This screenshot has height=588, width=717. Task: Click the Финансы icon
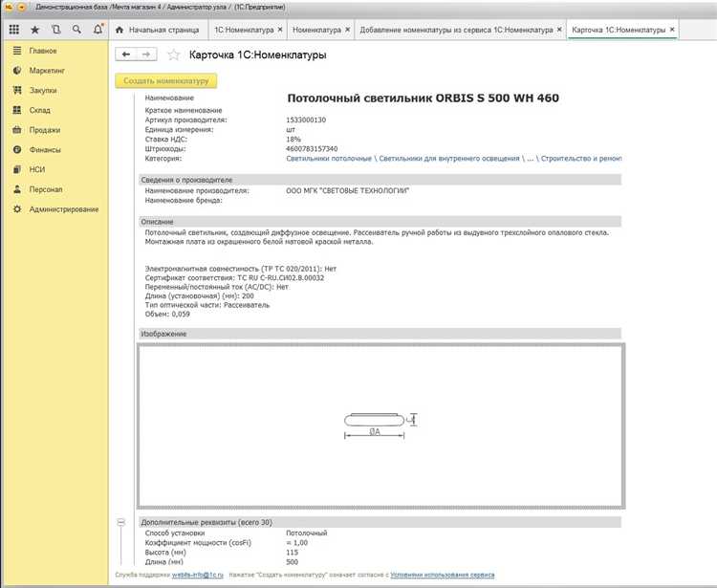coord(17,149)
